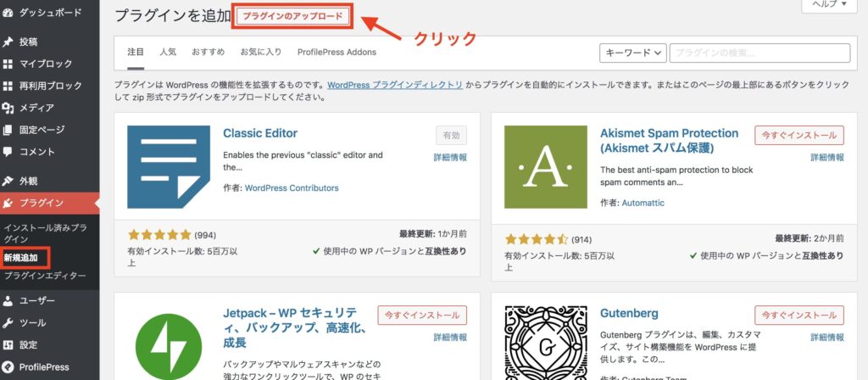868x380 pixels.
Task: Open the Akismet Spam Protection title link
Action: tap(670, 141)
